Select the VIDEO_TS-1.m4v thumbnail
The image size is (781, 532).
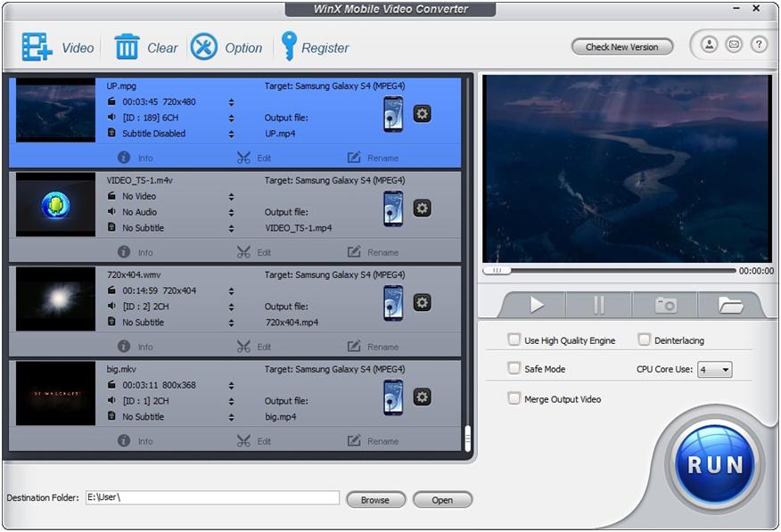pyautogui.click(x=56, y=204)
